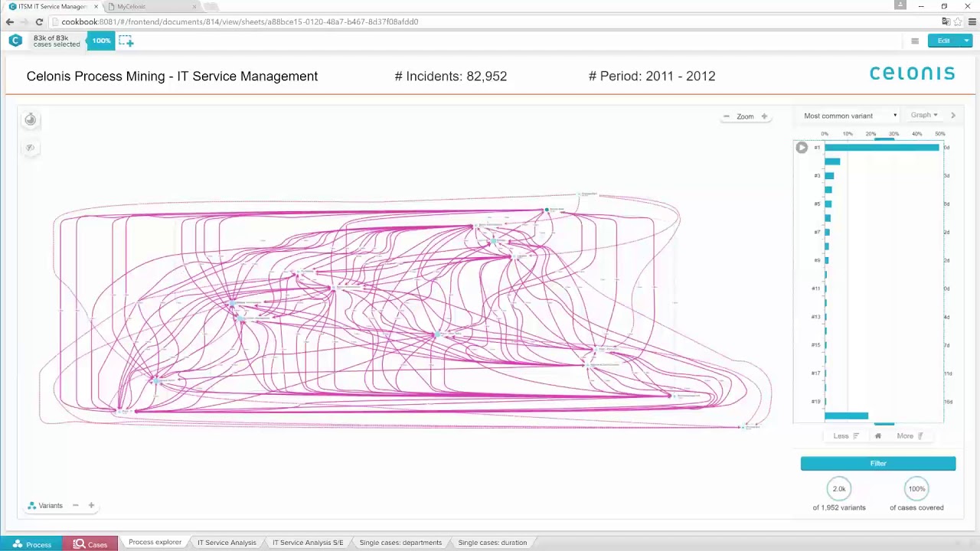Open Single cases: duration sheet tab

pos(492,543)
